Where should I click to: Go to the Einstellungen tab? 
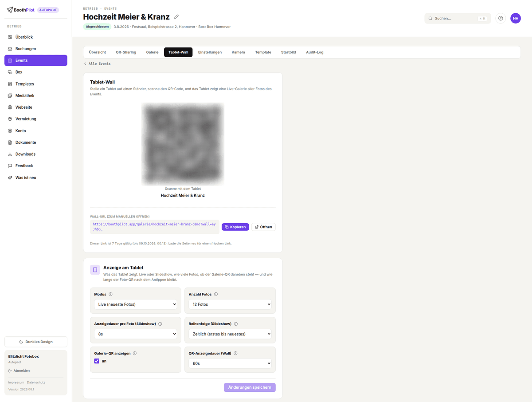(x=210, y=52)
